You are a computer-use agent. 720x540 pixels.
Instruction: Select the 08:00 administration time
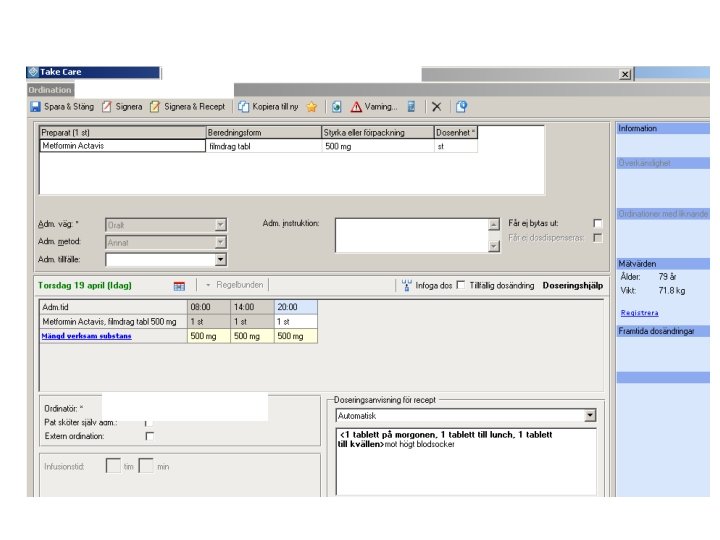coord(208,307)
